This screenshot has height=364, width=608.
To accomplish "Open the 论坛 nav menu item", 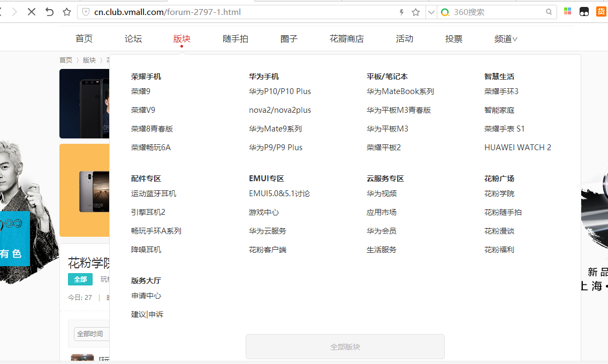I will click(133, 38).
